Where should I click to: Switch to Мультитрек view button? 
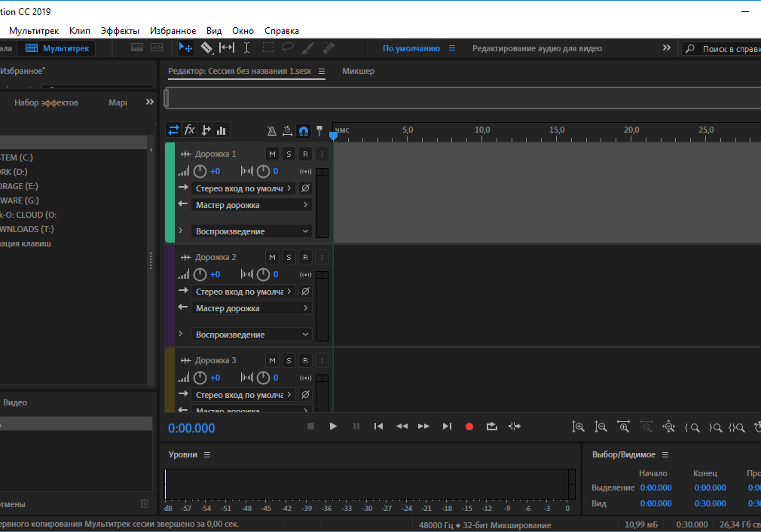(57, 48)
